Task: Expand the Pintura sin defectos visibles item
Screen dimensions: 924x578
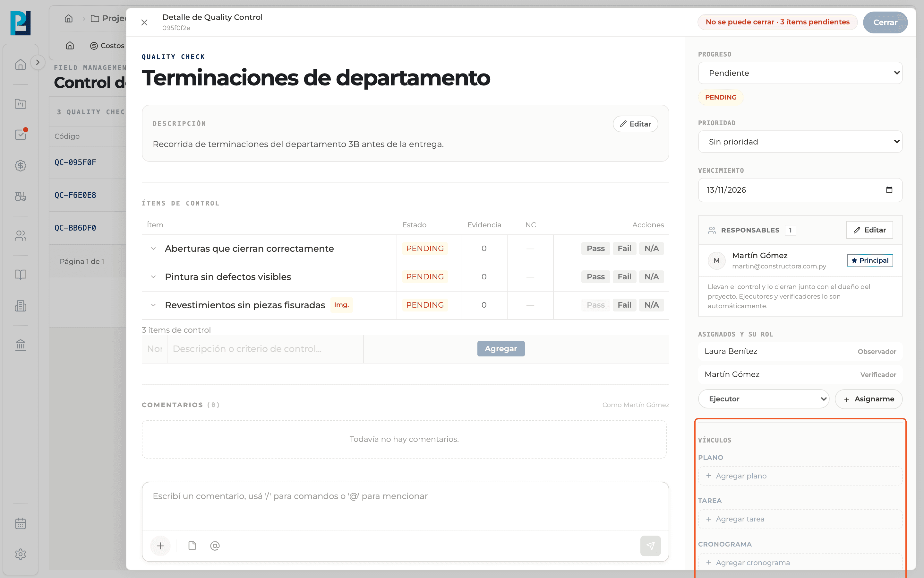Action: point(153,277)
